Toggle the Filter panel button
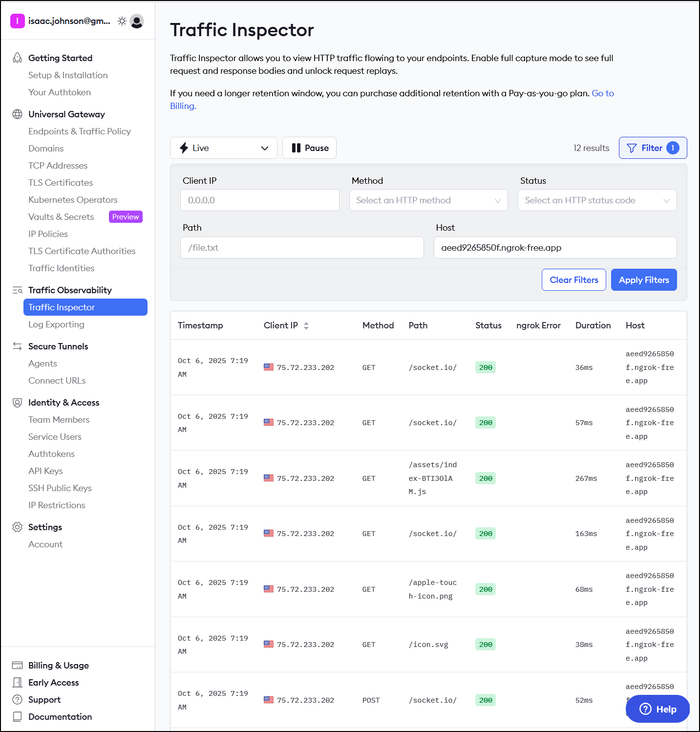The image size is (700, 732). pos(653,148)
